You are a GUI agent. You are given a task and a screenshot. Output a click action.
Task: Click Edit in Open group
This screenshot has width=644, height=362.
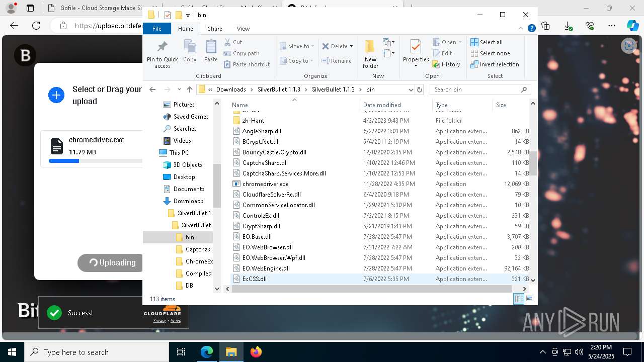point(442,53)
